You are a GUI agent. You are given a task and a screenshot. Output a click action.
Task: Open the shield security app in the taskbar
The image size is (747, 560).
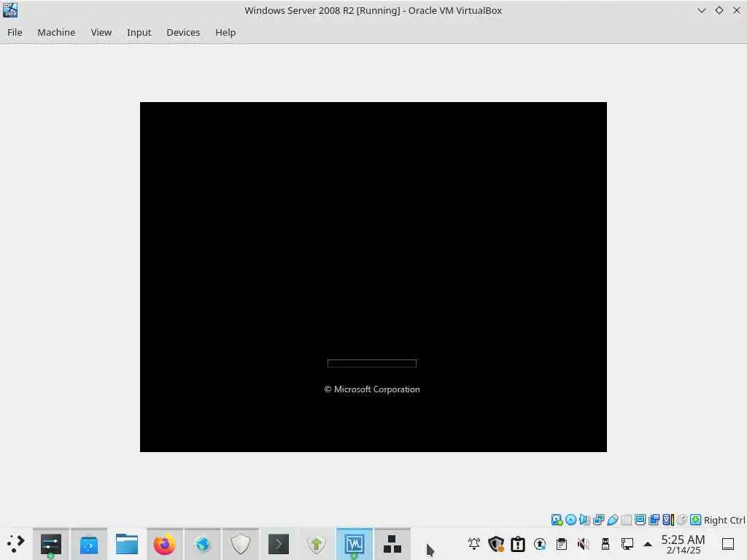[x=241, y=544]
